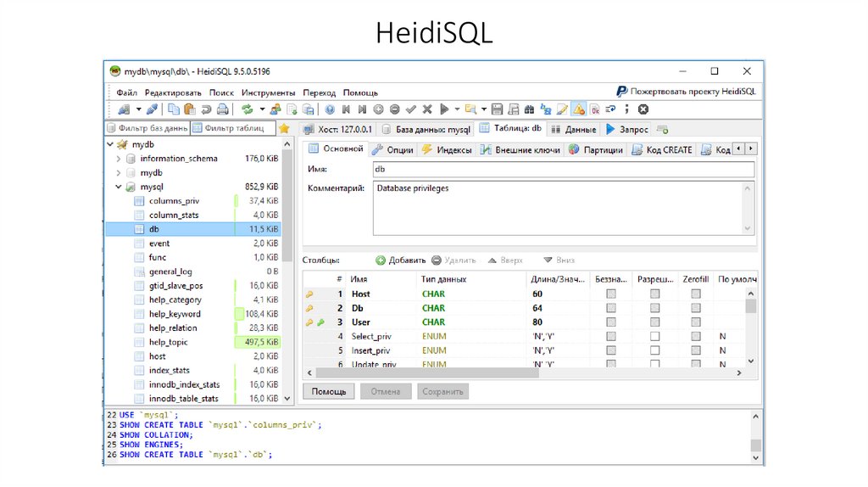Toggle unsigned checkbox for Host column
Image resolution: width=868 pixels, height=487 pixels.
(611, 294)
